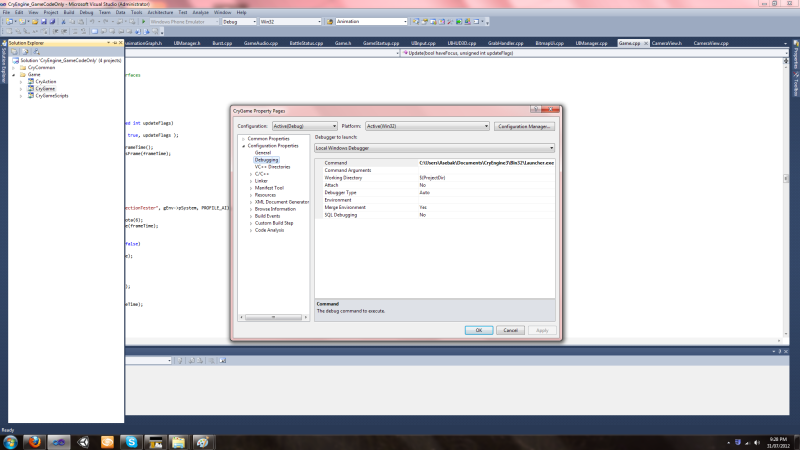Select the CryGame project in Solution Explorer
Viewport: 800px width, 450px height.
tap(45, 89)
